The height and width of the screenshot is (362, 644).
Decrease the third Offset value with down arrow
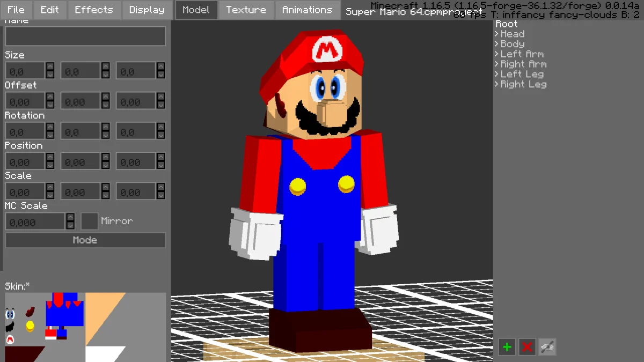(x=161, y=105)
